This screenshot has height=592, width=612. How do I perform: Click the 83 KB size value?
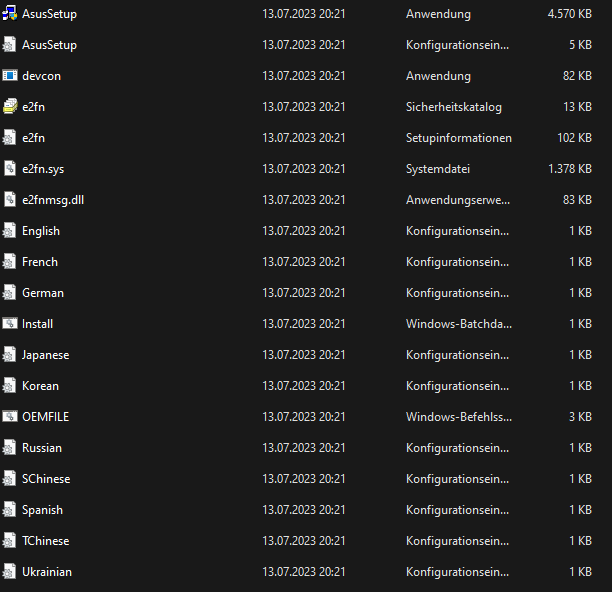point(577,200)
